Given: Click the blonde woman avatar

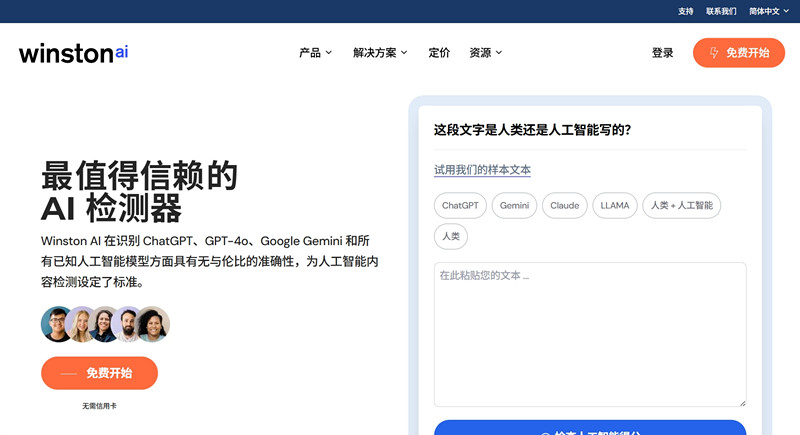Looking at the screenshot, I should [82, 324].
